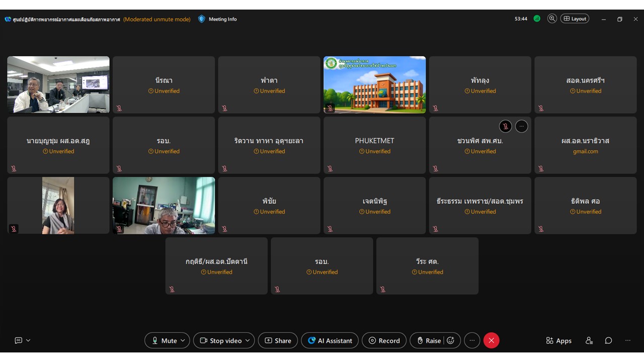Click the zoom magnifier icon in top bar
The height and width of the screenshot is (362, 644).
tap(552, 19)
